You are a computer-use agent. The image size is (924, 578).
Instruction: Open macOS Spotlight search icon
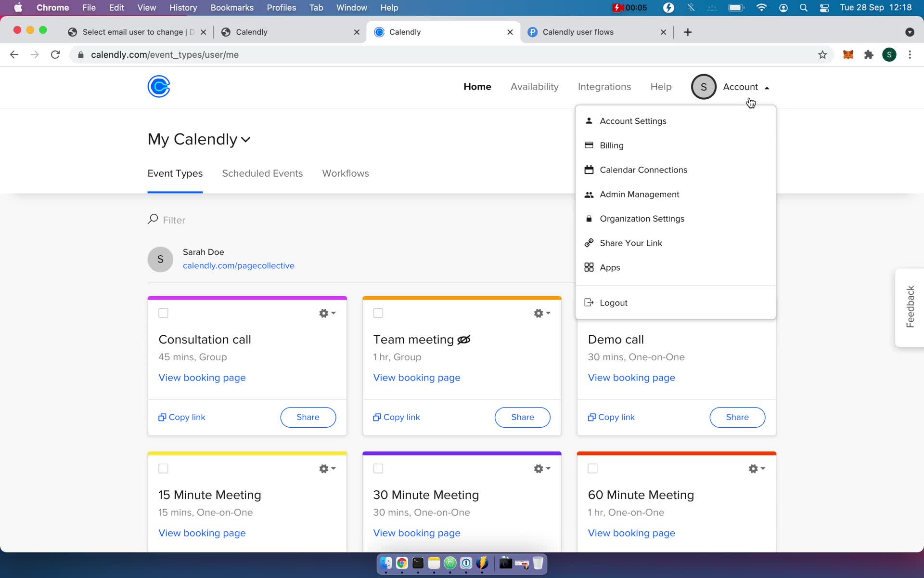point(803,8)
